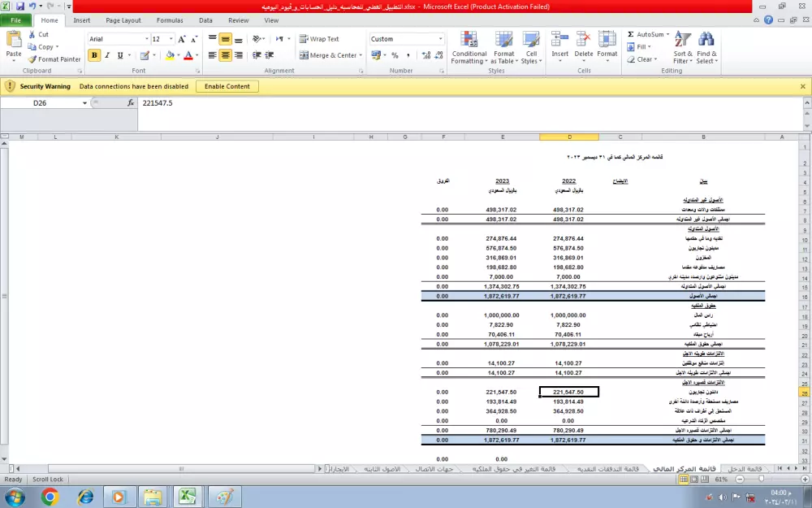Select the قائمة الدخل sheet tab
The width and height of the screenshot is (812, 508).
(x=745, y=469)
